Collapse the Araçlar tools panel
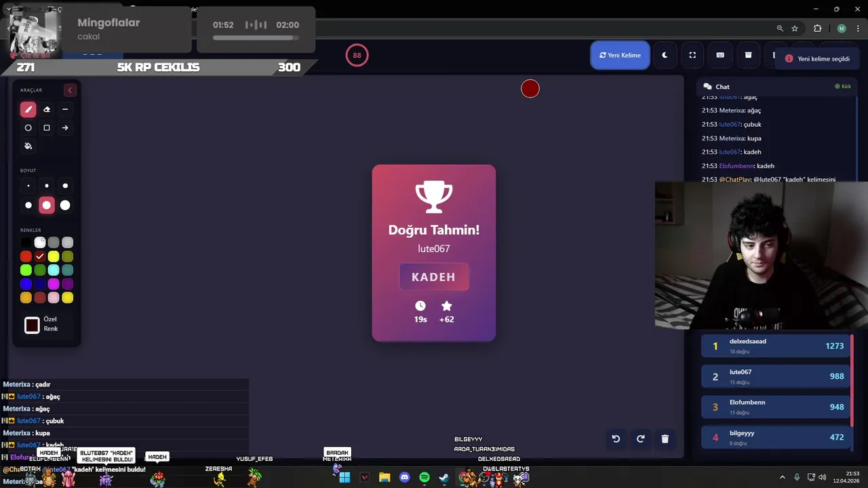This screenshot has width=868, height=488. pyautogui.click(x=69, y=90)
